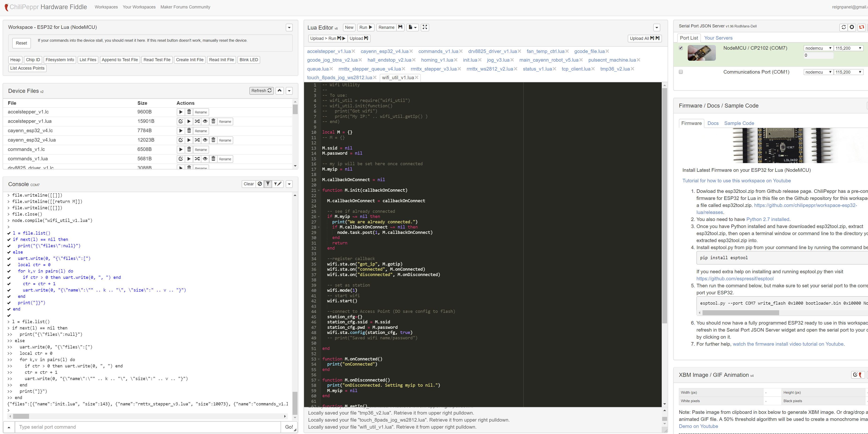Toggle view eye for cayenn_esp32_v4.lua
Viewport: 868px width, 434px height.
[x=205, y=141]
